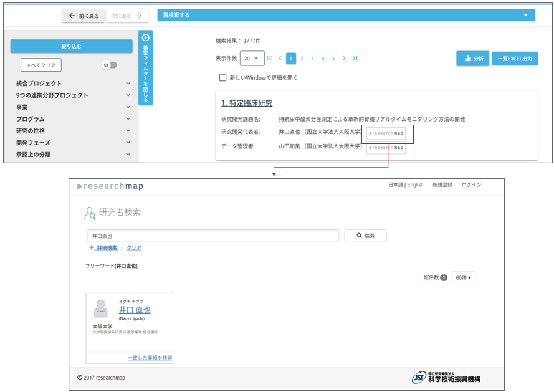
Task: Click the researchmap badge beside 井口直也
Action: [386, 133]
